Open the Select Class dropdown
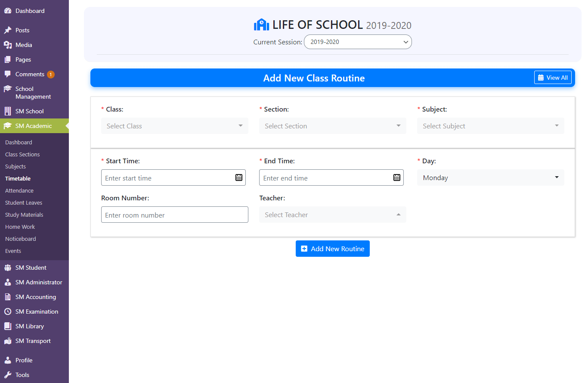Image resolution: width=588 pixels, height=383 pixels. (x=175, y=126)
